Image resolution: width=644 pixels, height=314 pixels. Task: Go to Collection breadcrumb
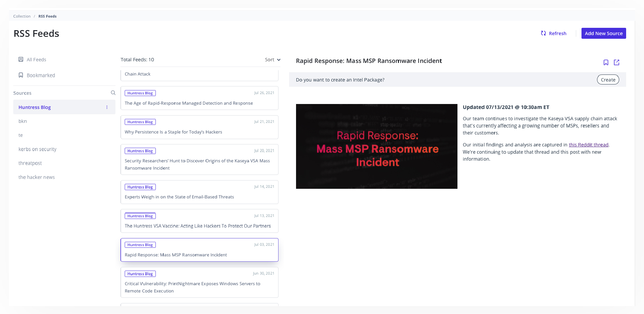pyautogui.click(x=22, y=16)
